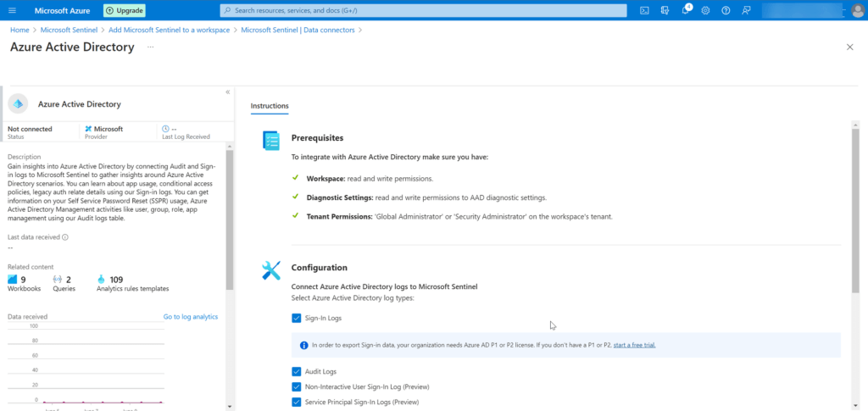Open the account avatar menu

point(858,10)
